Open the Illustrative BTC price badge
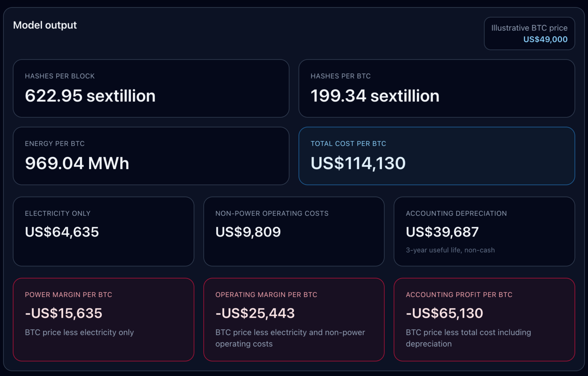Screen dimensions: 588x376 [x=529, y=33]
